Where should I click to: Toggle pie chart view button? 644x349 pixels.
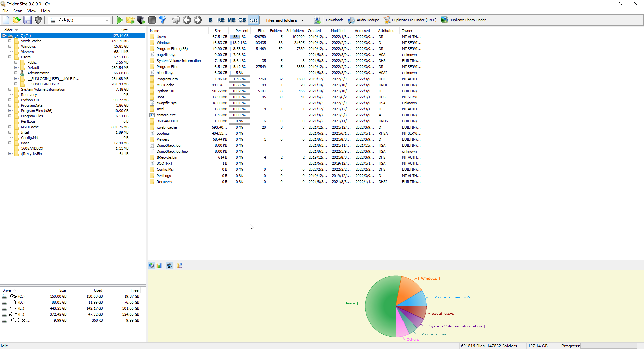point(151,266)
